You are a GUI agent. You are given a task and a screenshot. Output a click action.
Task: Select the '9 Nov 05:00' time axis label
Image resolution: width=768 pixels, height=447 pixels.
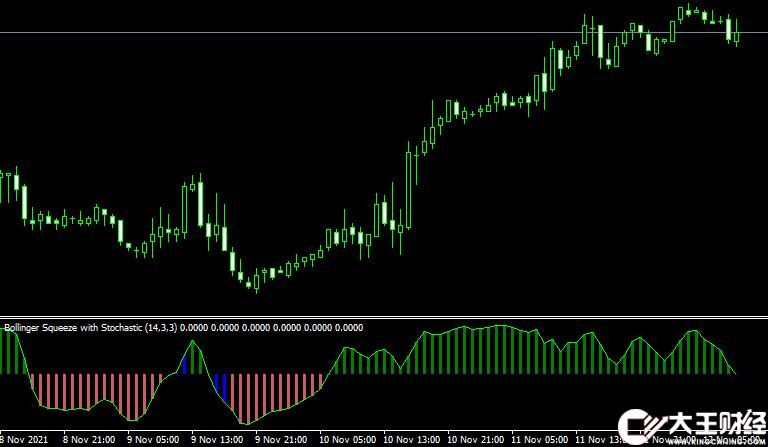(x=153, y=440)
